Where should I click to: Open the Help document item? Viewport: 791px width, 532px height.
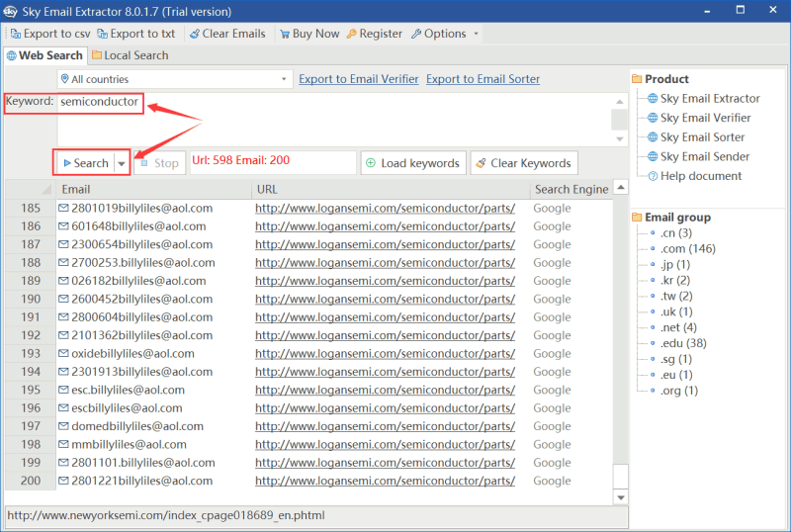click(701, 176)
